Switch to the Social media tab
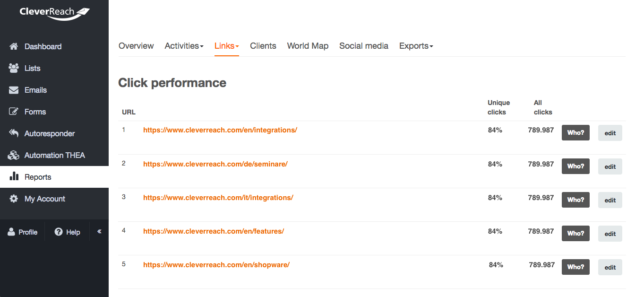Viewport: 644px width, 297px height. (364, 46)
